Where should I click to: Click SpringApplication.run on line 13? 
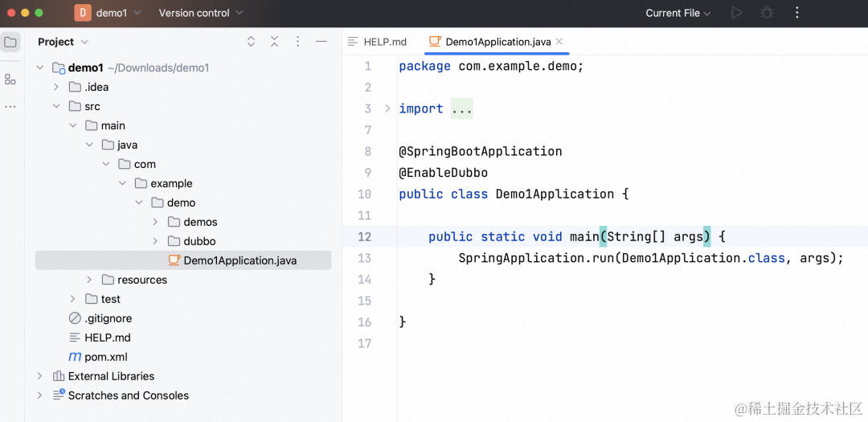536,258
